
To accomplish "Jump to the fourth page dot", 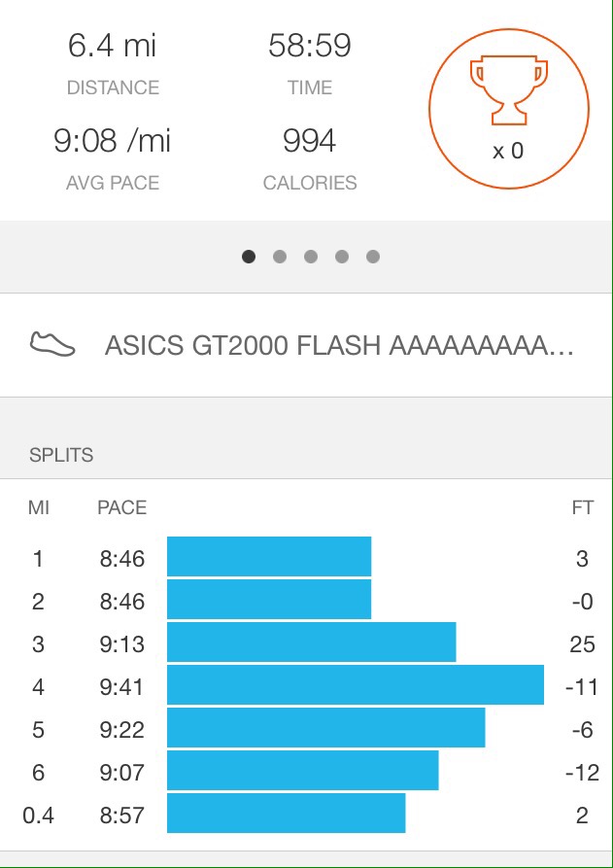I will point(342,257).
